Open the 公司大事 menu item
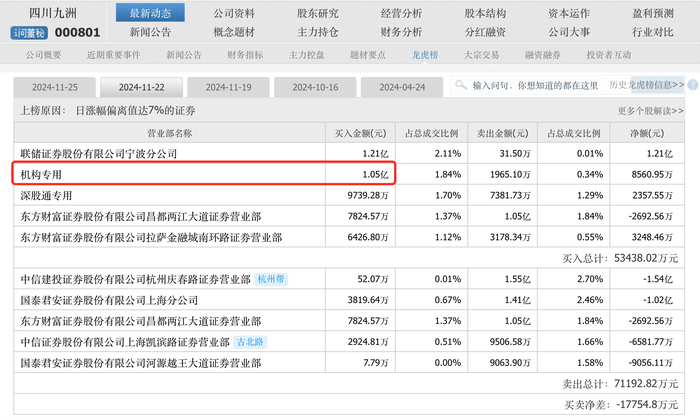Image resolution: width=700 pixels, height=420 pixels. pyautogui.click(x=569, y=32)
